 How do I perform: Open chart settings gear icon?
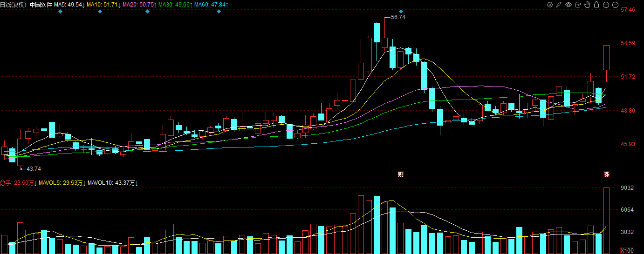550,5
